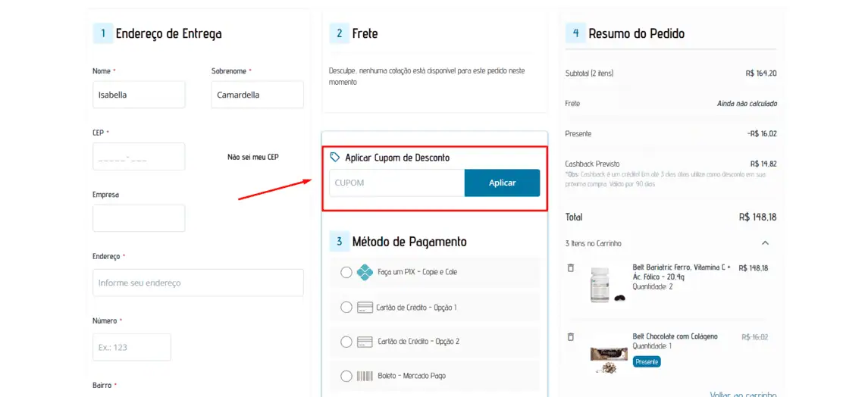Click the Presente badge on chocolate item

pyautogui.click(x=647, y=361)
